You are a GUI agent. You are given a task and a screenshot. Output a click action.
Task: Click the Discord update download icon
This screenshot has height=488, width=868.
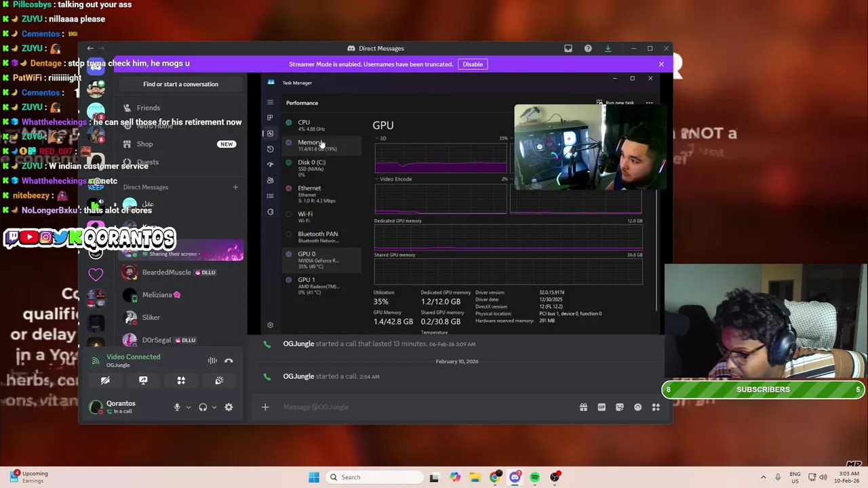pyautogui.click(x=608, y=48)
